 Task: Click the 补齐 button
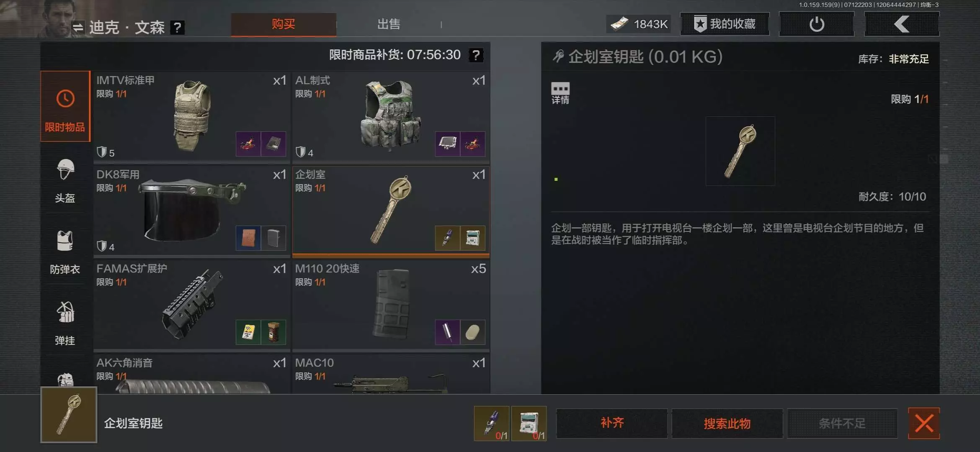coord(612,423)
